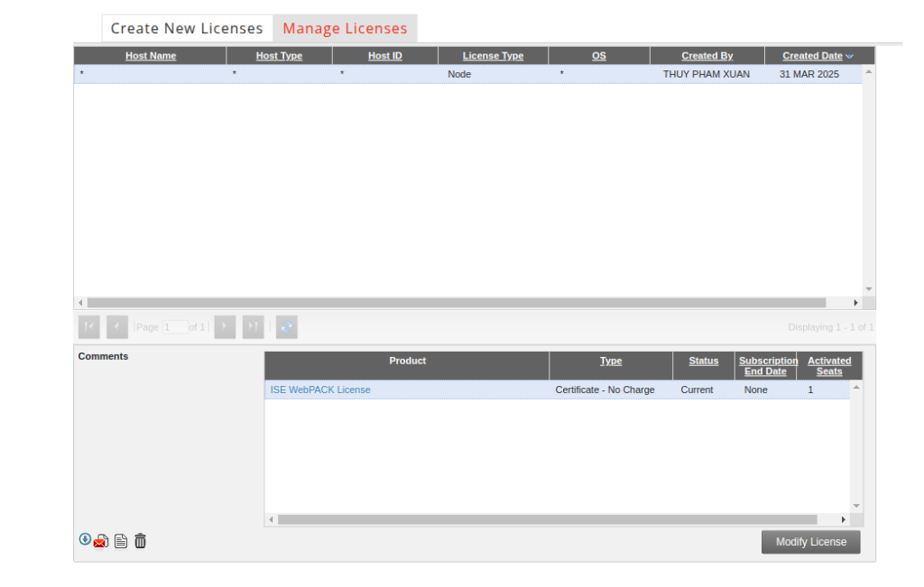Go to next page of licenses
The height and width of the screenshot is (587, 924).
(x=225, y=327)
